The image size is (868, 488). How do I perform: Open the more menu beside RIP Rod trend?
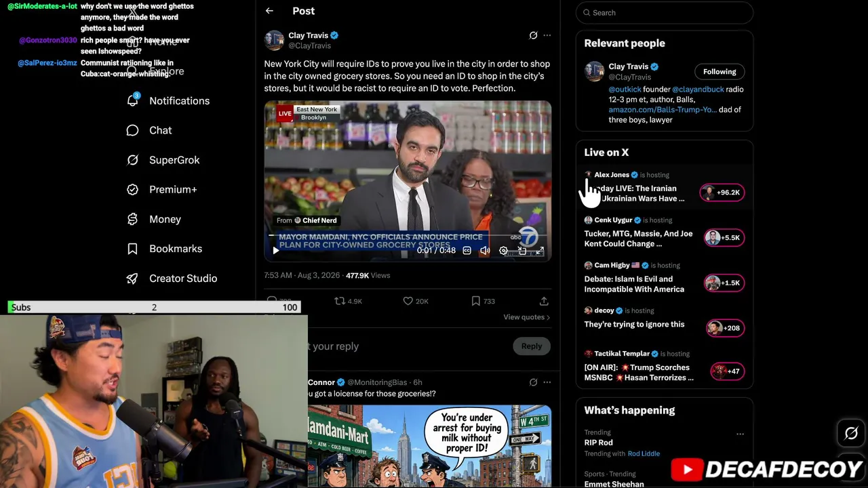740,434
